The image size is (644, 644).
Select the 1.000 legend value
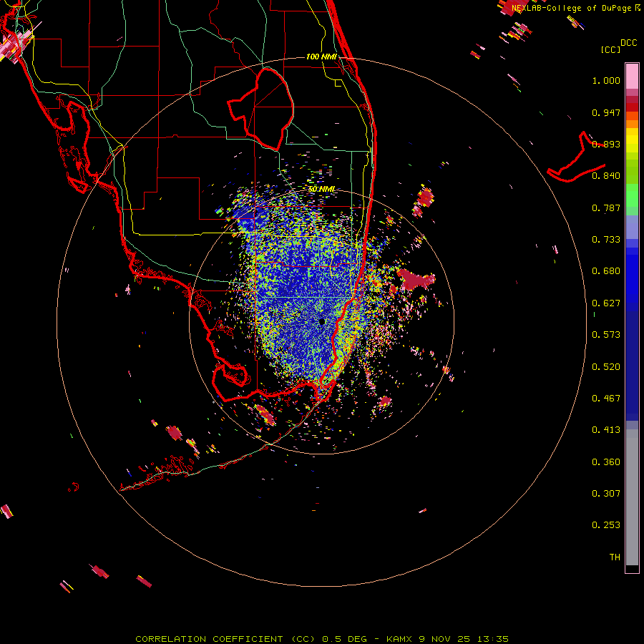tap(606, 80)
